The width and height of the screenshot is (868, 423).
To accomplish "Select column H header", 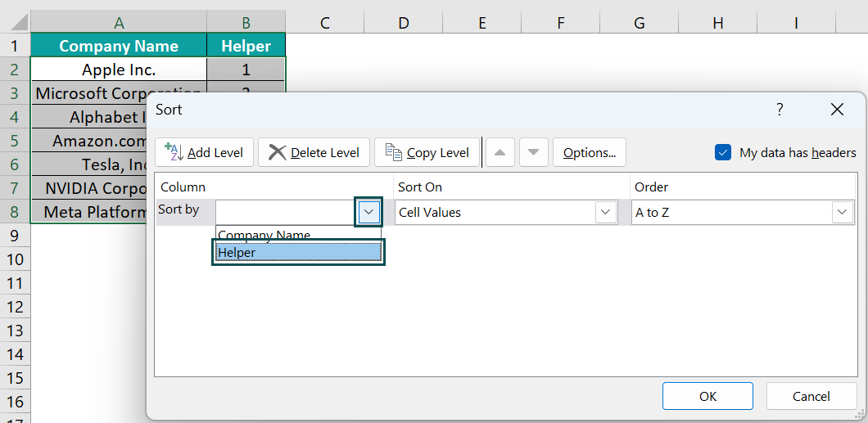I will [x=718, y=22].
